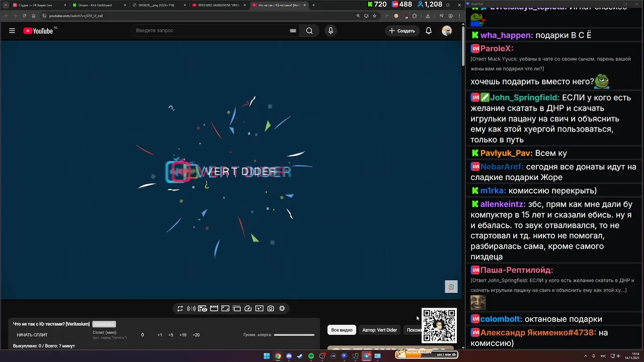Viewport: 644px width, 362px height.
Task: Click John_Springfield username in chat
Action: 525,98
